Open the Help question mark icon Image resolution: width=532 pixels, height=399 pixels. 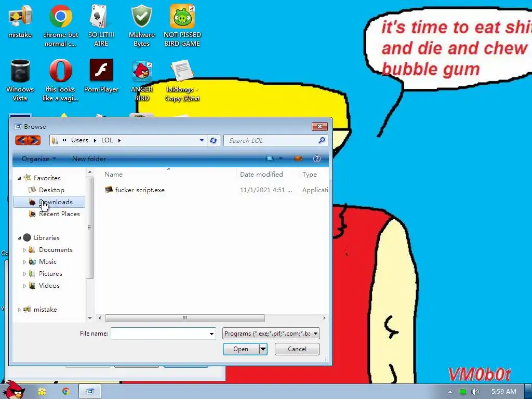pos(316,158)
